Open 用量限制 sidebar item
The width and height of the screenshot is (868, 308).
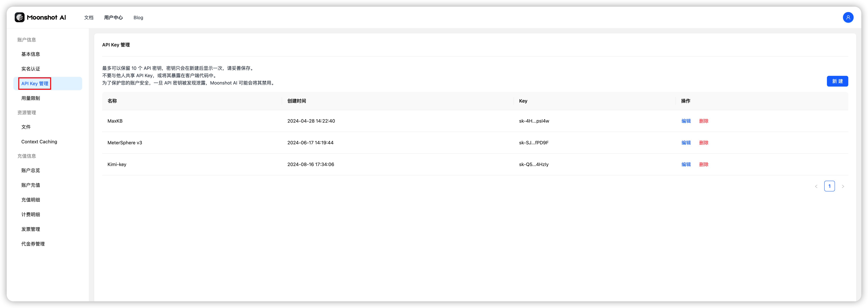pyautogui.click(x=31, y=98)
